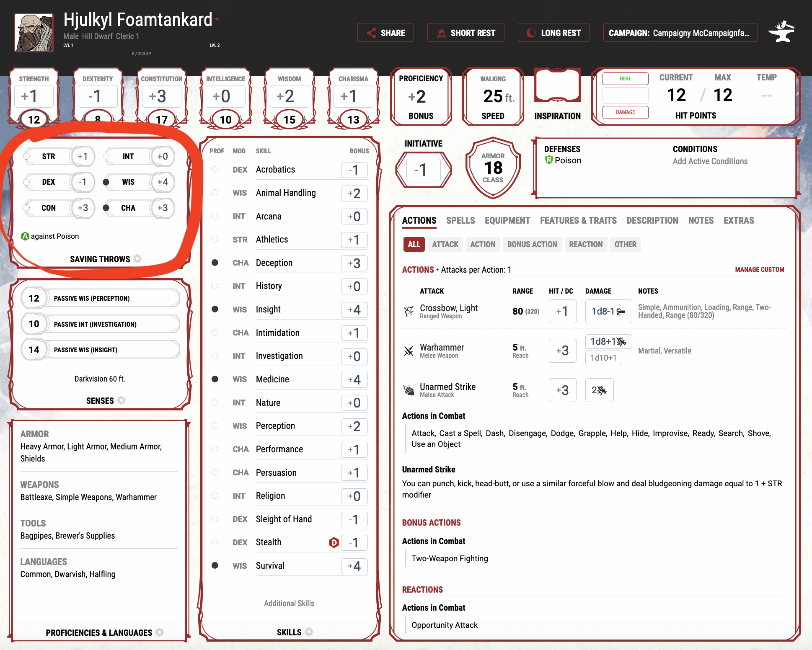812x650 pixels.
Task: Click the anvil builder icon
Action: [x=781, y=32]
